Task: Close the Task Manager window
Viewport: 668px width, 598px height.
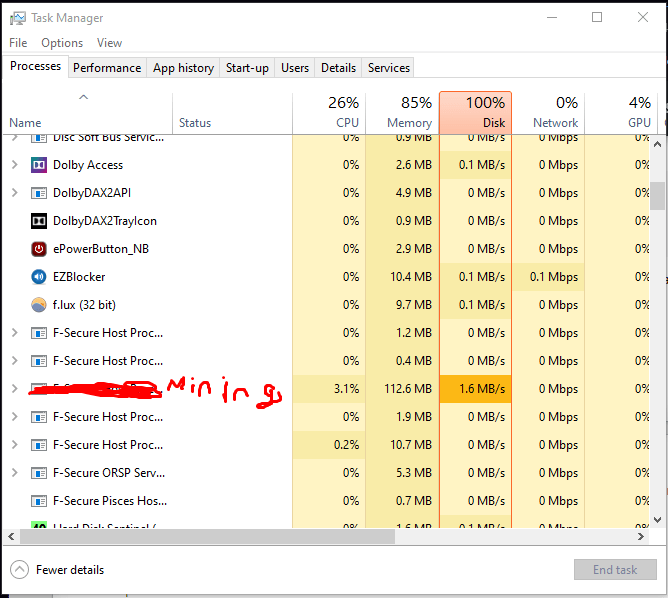Action: tap(643, 17)
